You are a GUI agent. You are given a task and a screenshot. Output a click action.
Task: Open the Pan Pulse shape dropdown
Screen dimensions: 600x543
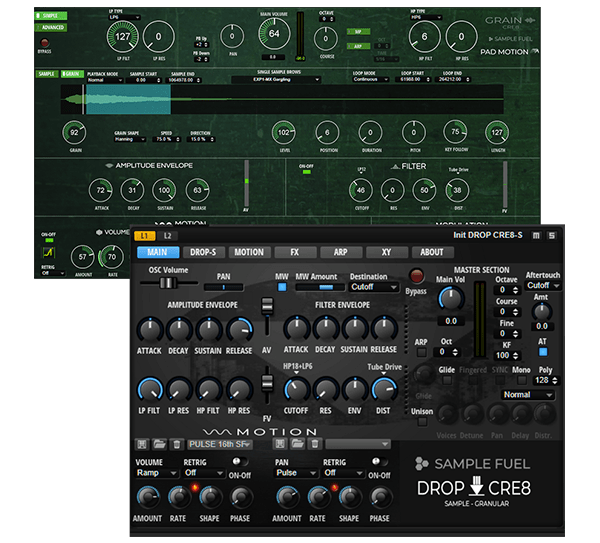[x=296, y=473]
